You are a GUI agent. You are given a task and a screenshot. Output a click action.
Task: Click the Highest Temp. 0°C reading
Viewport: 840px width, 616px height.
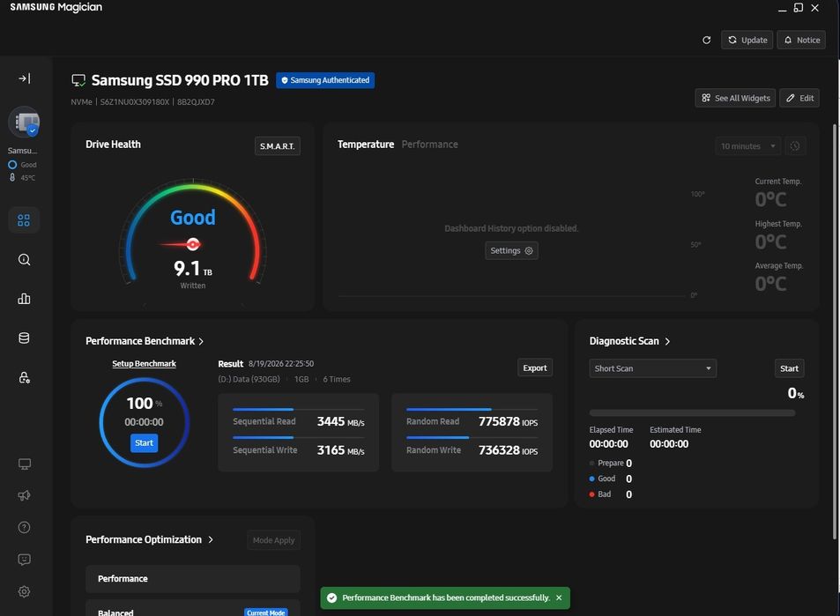pyautogui.click(x=770, y=242)
